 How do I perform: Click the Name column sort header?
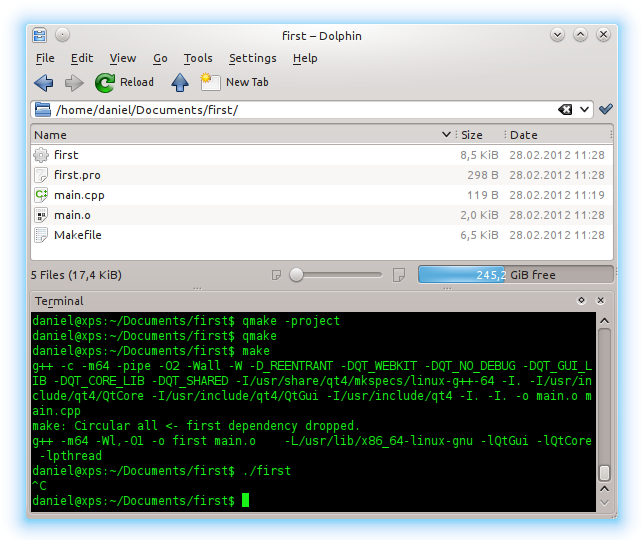(50, 134)
